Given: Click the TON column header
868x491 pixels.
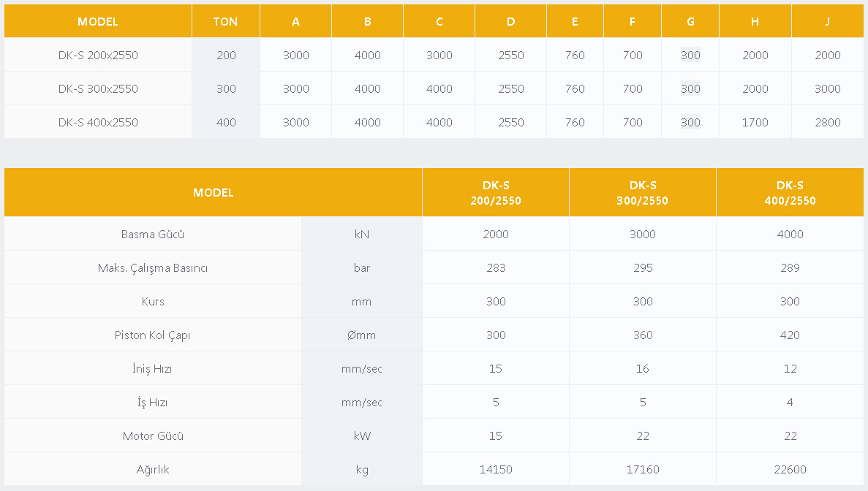Looking at the screenshot, I should tap(225, 22).
